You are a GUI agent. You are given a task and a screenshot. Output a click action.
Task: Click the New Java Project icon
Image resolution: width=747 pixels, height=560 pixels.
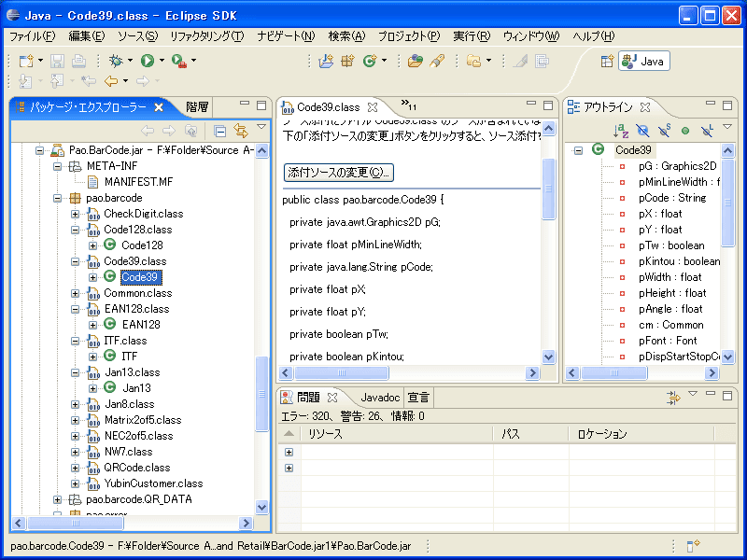click(x=326, y=61)
